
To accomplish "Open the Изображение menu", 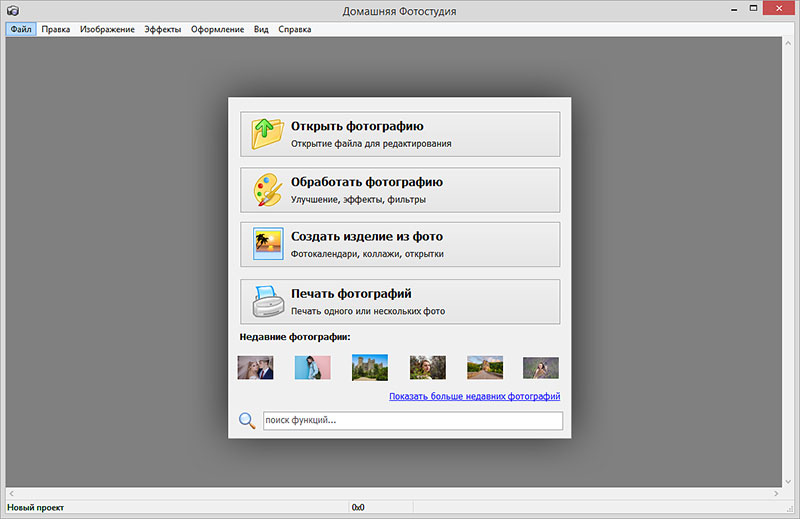I will (107, 29).
